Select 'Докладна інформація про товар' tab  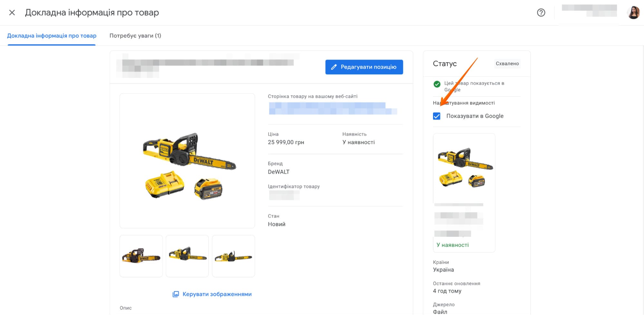click(52, 36)
